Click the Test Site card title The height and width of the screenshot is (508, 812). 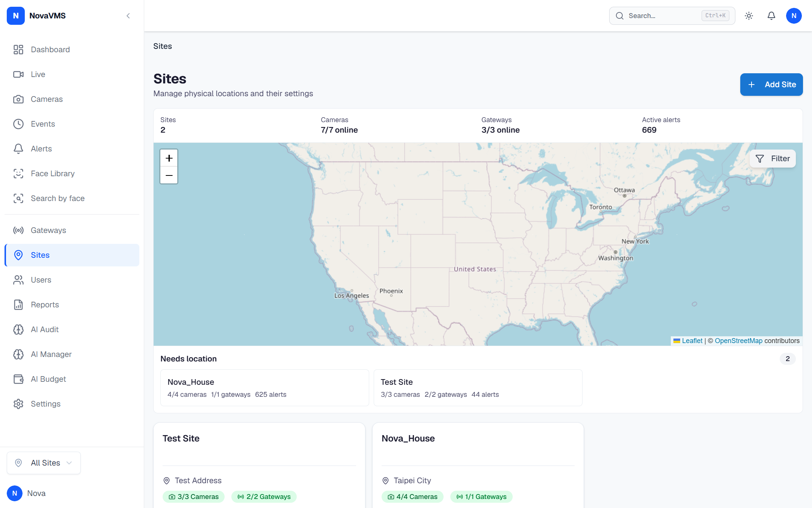tap(181, 438)
